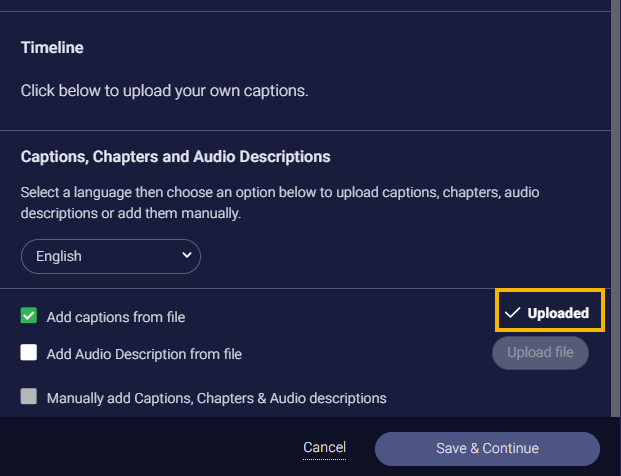This screenshot has width=621, height=476.
Task: Click the "Add Audio Description from file" label
Action: [144, 353]
